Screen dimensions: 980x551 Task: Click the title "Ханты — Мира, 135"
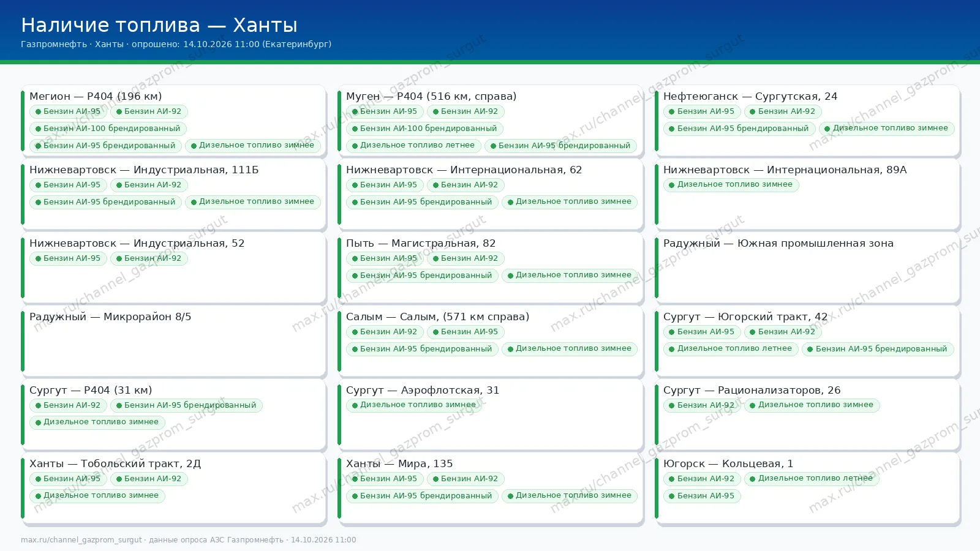399,463
